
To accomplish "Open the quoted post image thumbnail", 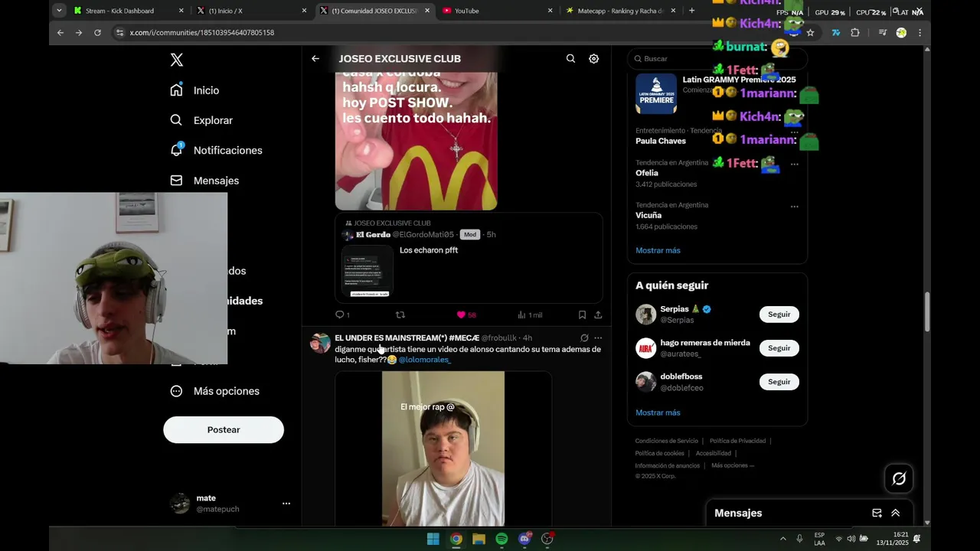I will tap(367, 272).
